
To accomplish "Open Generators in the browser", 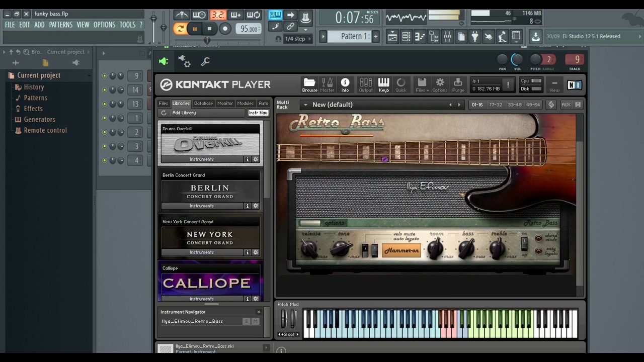I will pyautogui.click(x=39, y=120).
